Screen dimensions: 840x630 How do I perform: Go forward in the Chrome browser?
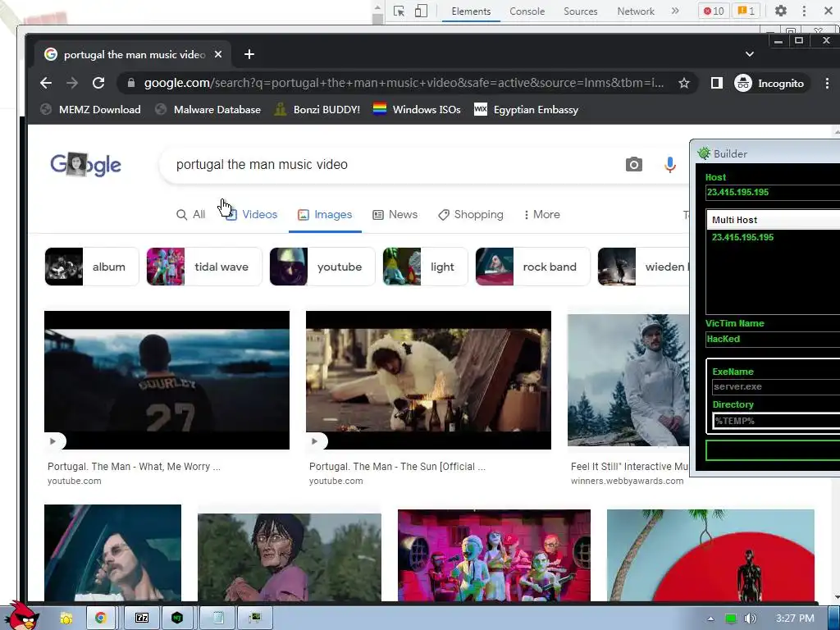pos(72,83)
